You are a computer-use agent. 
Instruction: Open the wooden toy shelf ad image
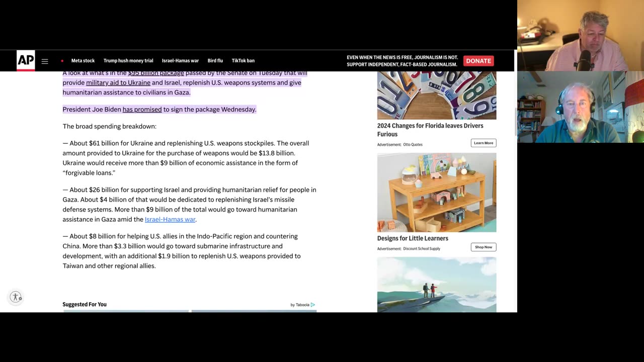coord(437,193)
